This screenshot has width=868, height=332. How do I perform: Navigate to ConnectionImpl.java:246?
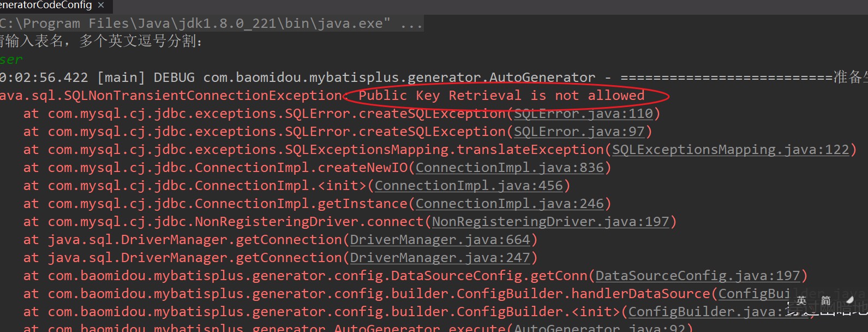[x=510, y=204]
